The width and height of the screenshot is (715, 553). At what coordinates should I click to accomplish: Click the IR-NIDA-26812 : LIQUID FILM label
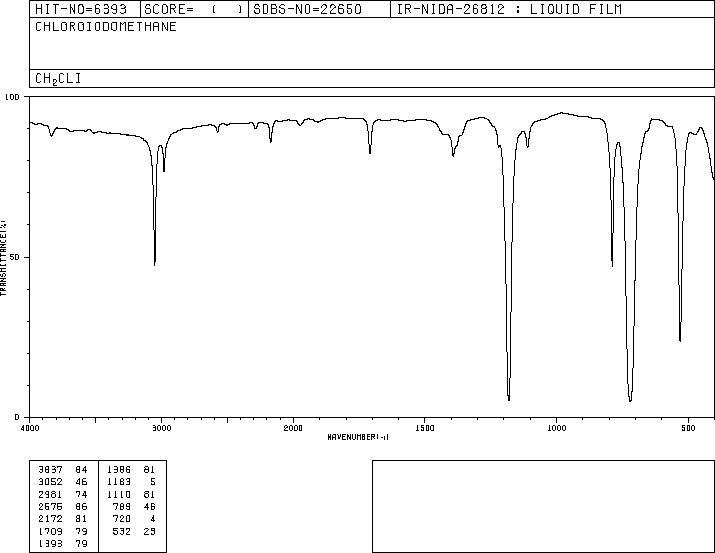509,9
